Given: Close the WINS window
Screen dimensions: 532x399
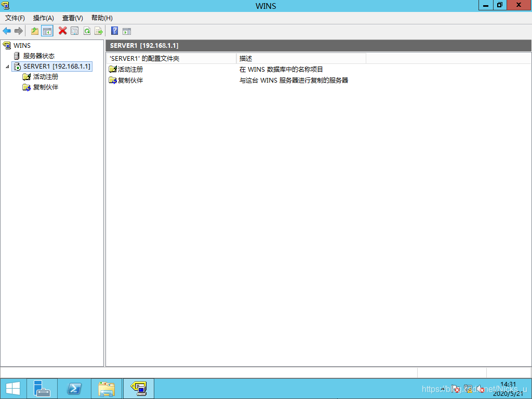Looking at the screenshot, I should [x=519, y=5].
